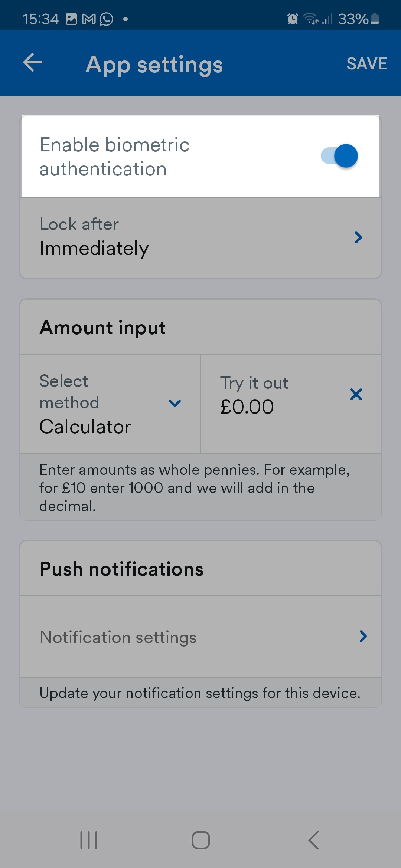Clear the Try it out amount
The height and width of the screenshot is (868, 401).
[356, 394]
